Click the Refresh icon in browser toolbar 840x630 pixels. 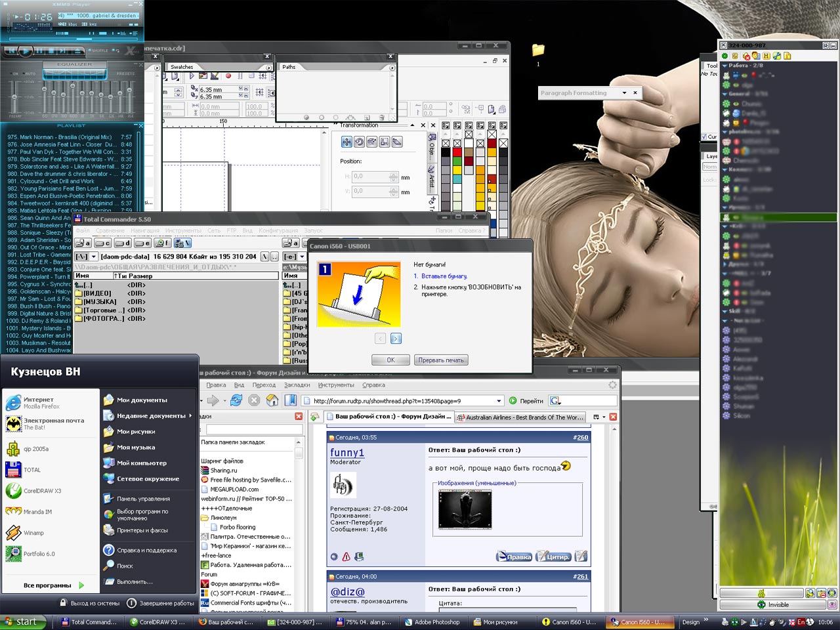[236, 400]
